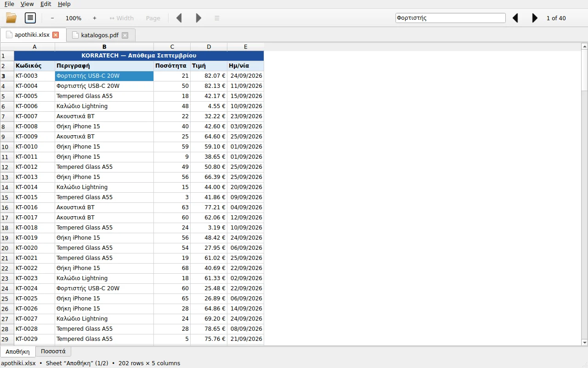The image size is (588, 368).
Task: Close the apothiki.xlsx tab
Action: [56, 35]
